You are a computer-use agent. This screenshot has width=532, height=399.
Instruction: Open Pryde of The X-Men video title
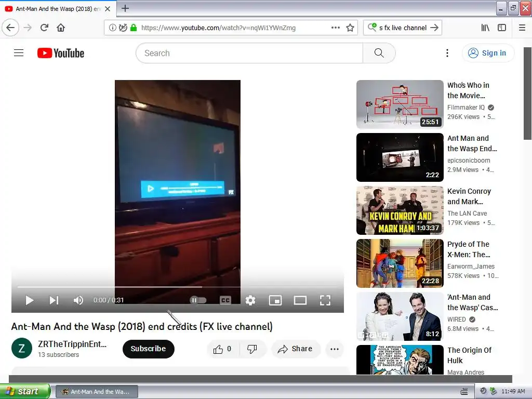(469, 249)
